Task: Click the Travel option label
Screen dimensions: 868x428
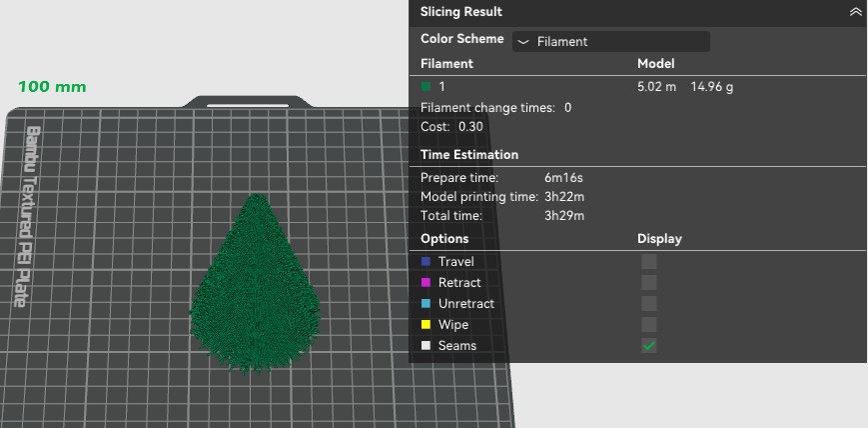Action: (x=456, y=262)
